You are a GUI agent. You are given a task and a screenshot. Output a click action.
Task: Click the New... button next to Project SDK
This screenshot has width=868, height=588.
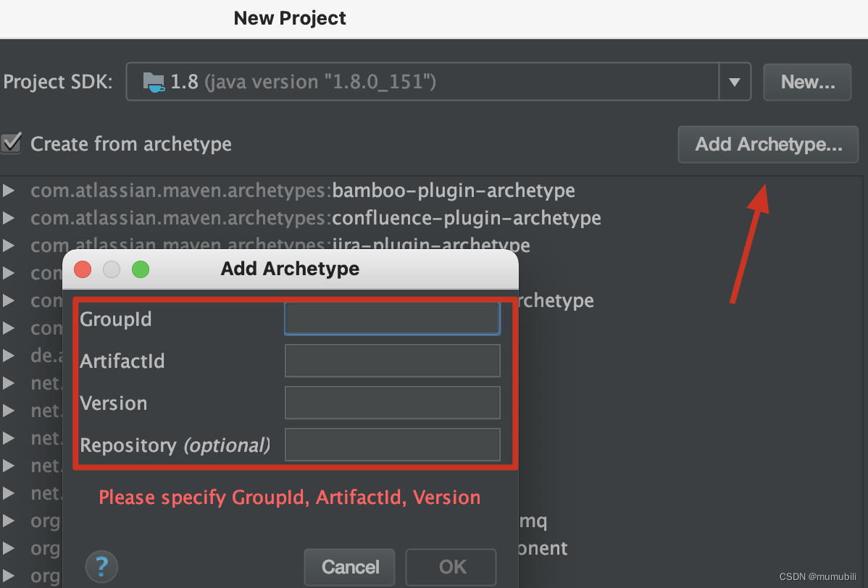click(806, 81)
